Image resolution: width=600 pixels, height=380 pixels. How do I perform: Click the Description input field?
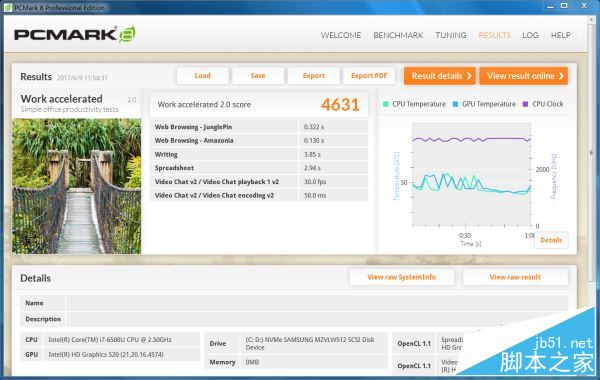coord(317,319)
